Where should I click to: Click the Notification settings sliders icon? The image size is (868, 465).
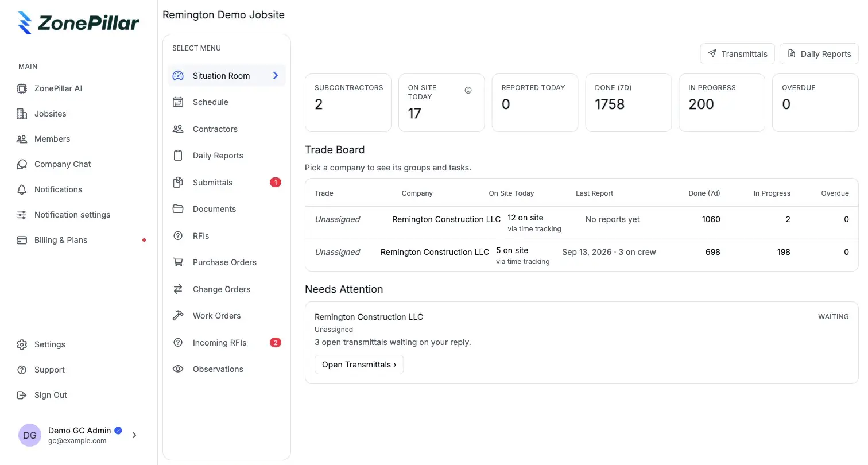click(22, 215)
